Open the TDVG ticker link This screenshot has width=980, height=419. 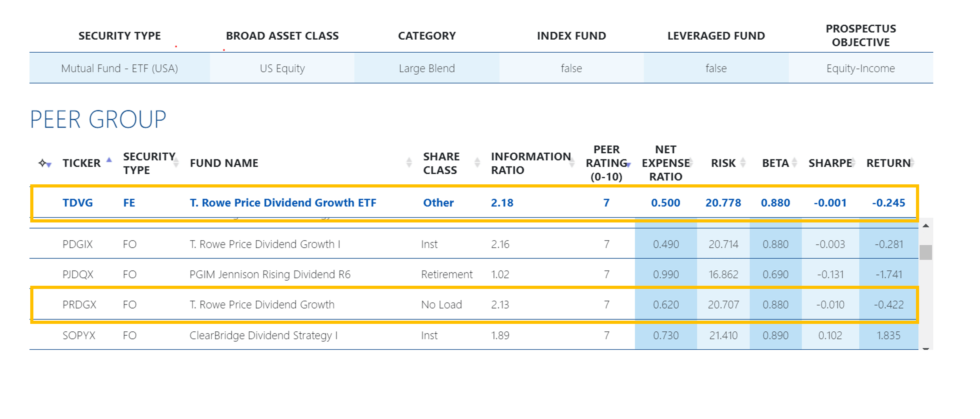[x=78, y=203]
